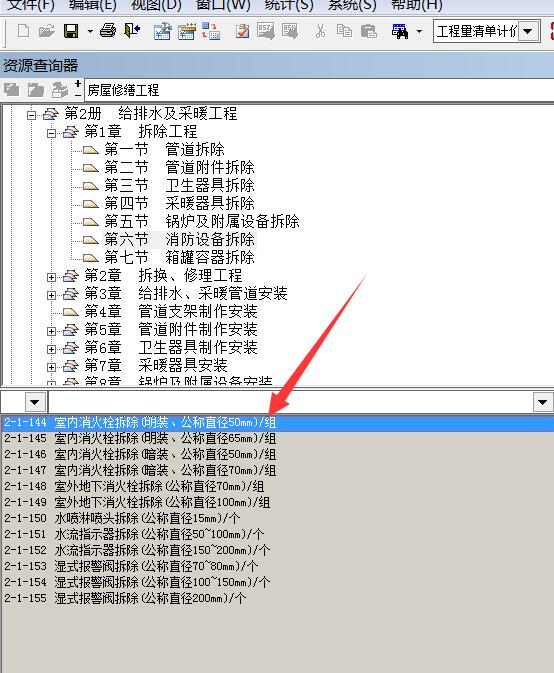Click the third gray books icon in resource query panel
Viewport: 554px width, 673px height.
tap(60, 90)
